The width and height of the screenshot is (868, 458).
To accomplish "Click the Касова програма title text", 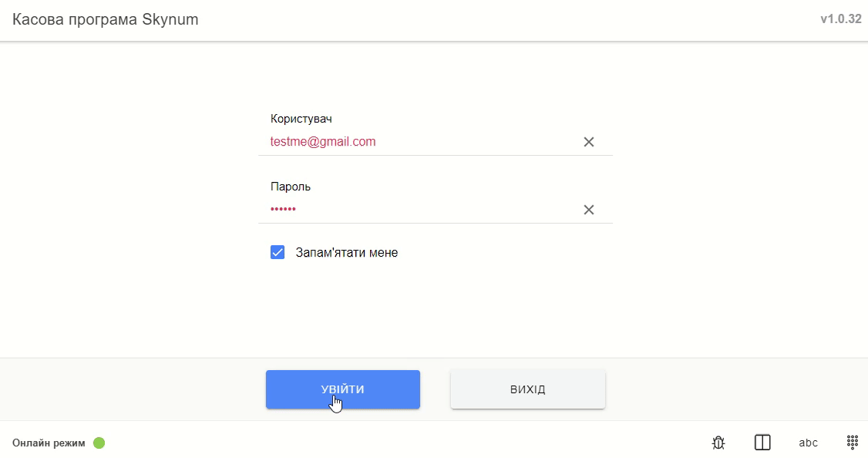I will (x=76, y=20).
